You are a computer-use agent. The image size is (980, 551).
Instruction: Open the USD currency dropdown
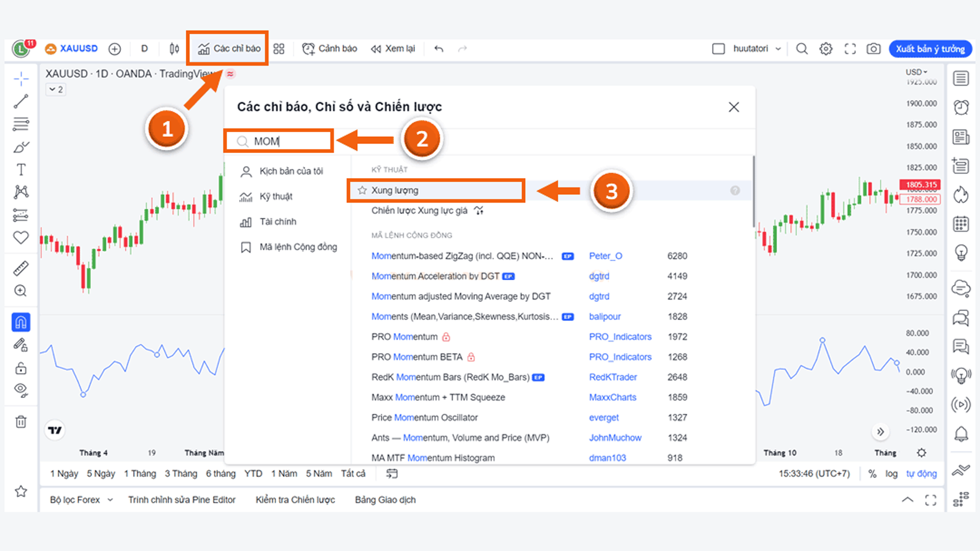(x=915, y=72)
